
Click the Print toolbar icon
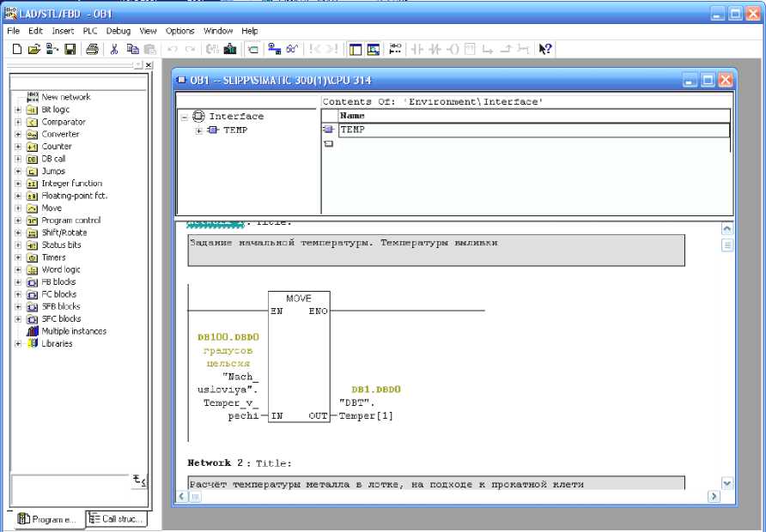click(x=92, y=49)
